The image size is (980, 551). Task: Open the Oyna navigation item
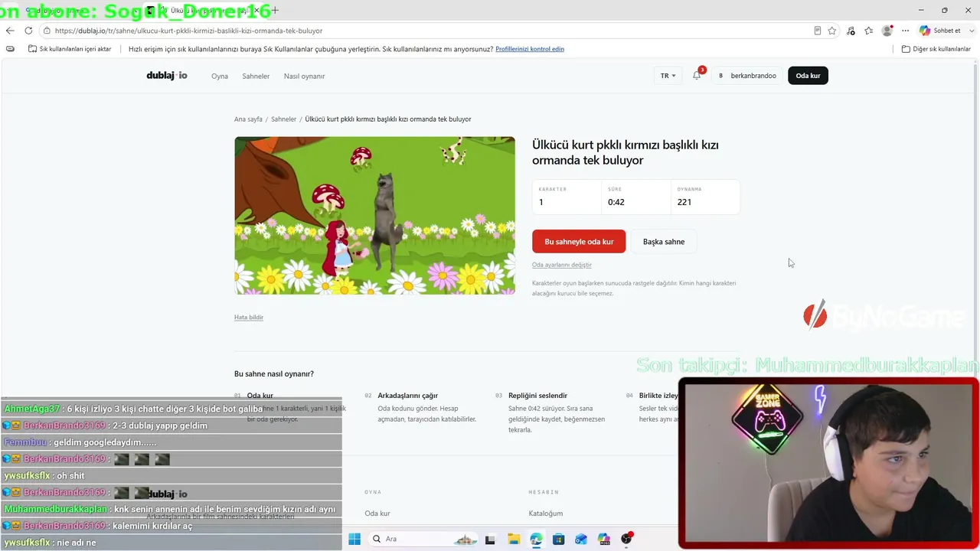tap(220, 77)
